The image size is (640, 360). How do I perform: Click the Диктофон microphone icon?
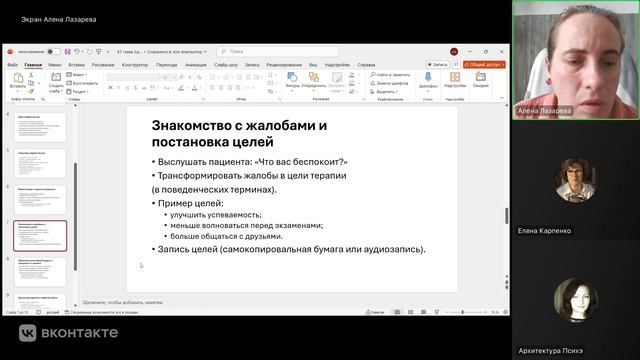428,77
